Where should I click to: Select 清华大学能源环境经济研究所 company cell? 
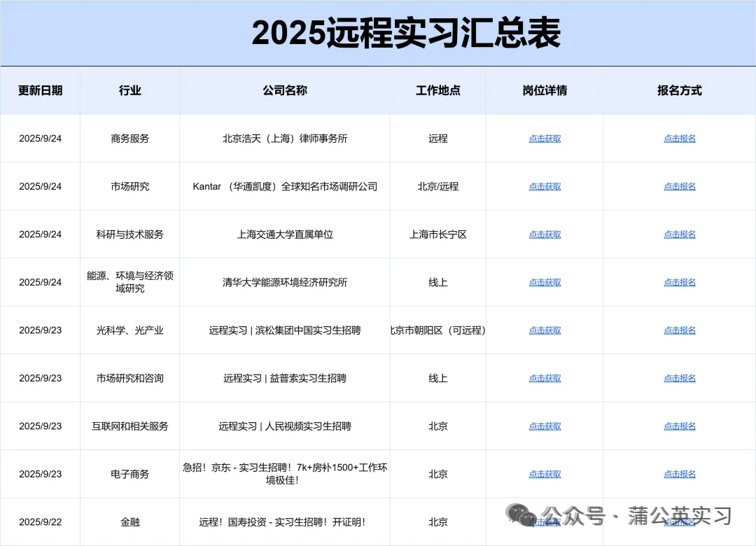[x=285, y=282]
